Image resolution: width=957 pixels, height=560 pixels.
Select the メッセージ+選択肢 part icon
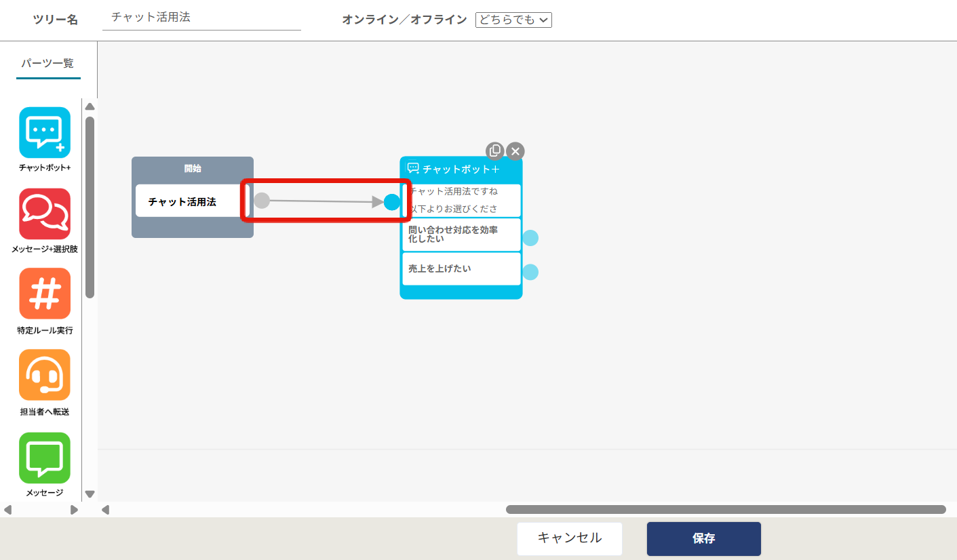tap(44, 214)
